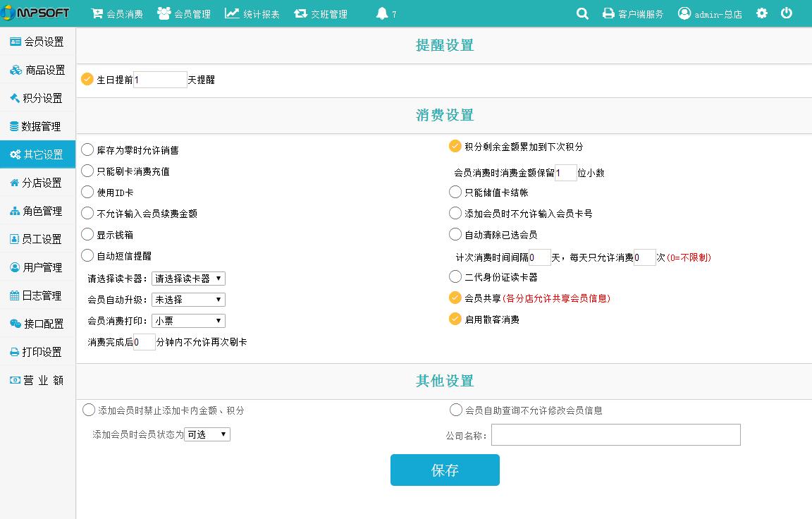Select 分店设置 in the sidebar

[38, 183]
